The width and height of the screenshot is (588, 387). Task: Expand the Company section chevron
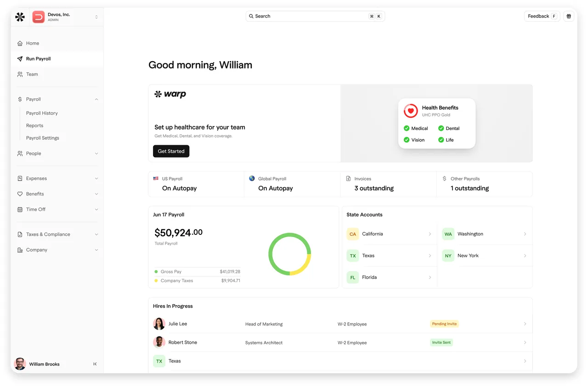point(96,250)
